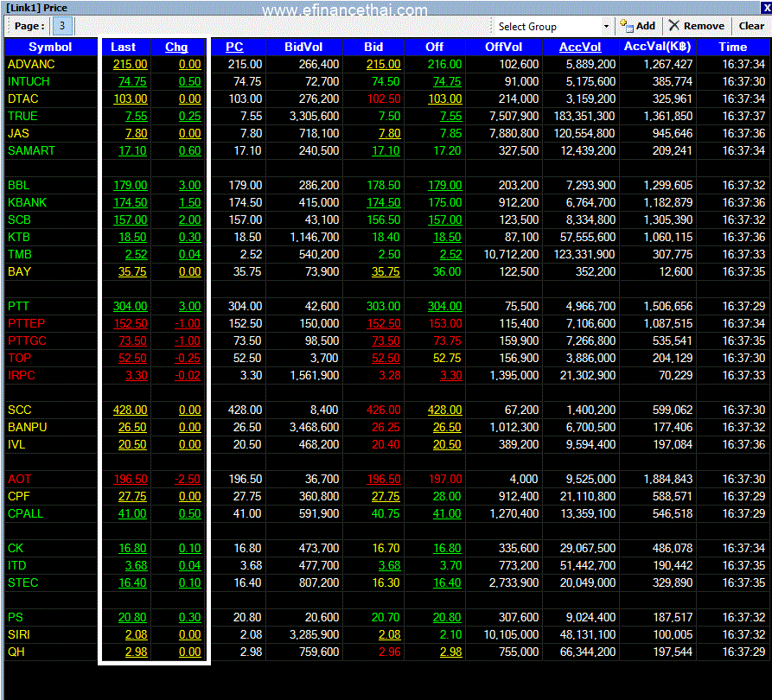Select the INTUCH symbol
The width and height of the screenshot is (772, 700).
pyautogui.click(x=29, y=82)
